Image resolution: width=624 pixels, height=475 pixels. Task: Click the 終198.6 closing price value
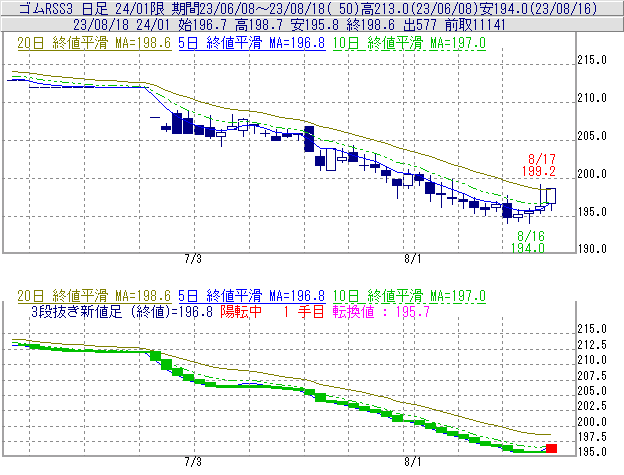[x=370, y=25]
